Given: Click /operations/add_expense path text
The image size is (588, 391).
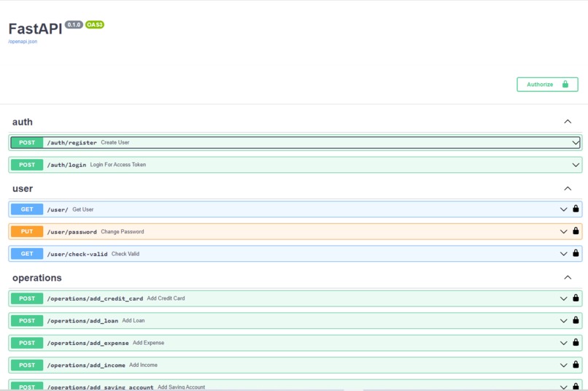Looking at the screenshot, I should (x=88, y=343).
